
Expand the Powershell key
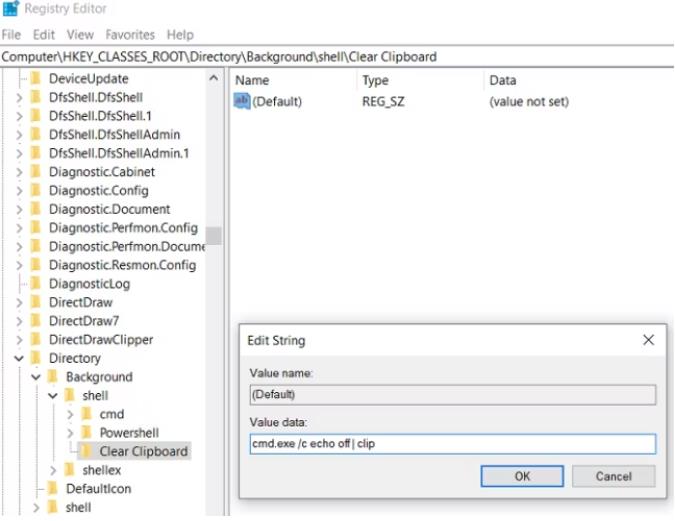tap(70, 433)
